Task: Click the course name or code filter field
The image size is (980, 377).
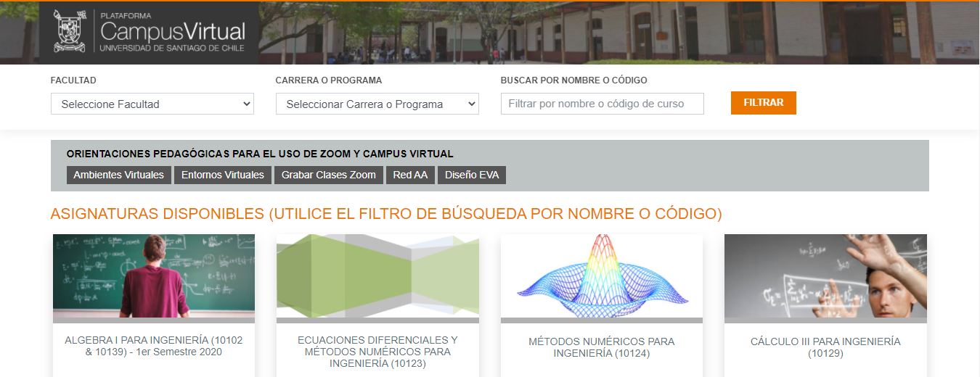Action: [602, 104]
